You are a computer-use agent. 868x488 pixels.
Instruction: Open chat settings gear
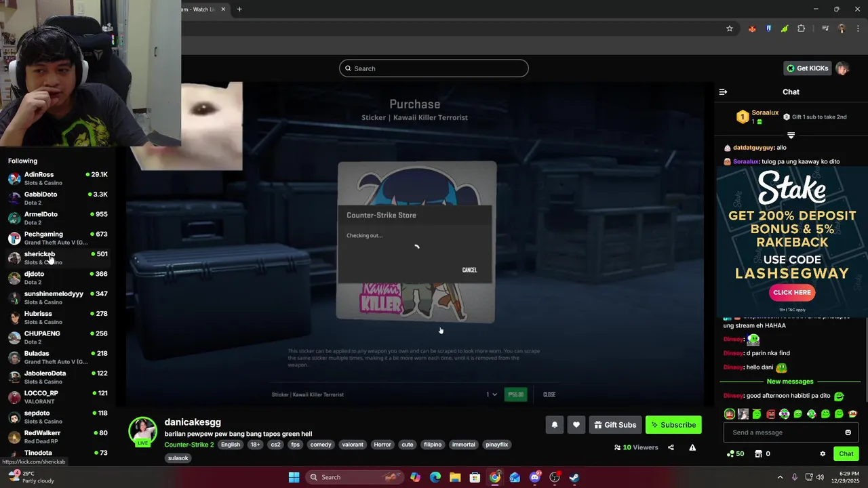pyautogui.click(x=823, y=454)
